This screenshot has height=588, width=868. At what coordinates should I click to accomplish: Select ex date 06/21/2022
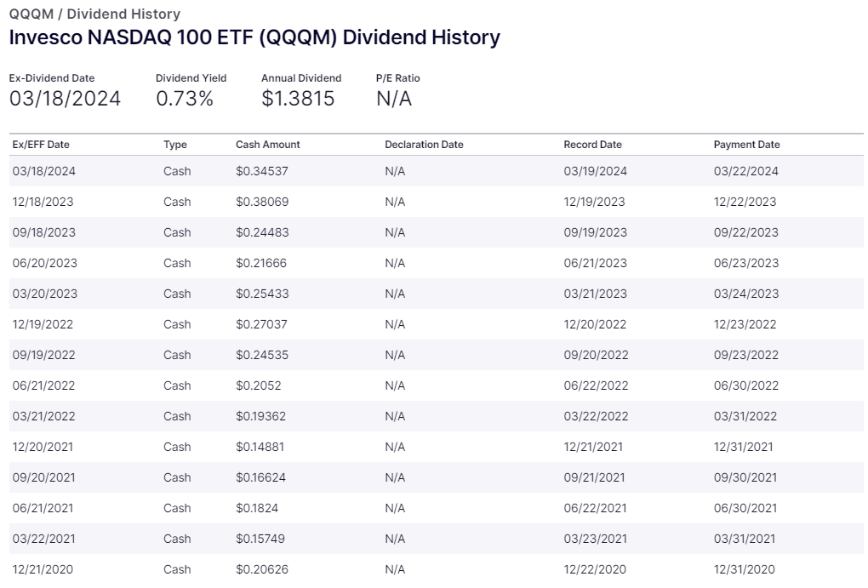click(x=43, y=385)
